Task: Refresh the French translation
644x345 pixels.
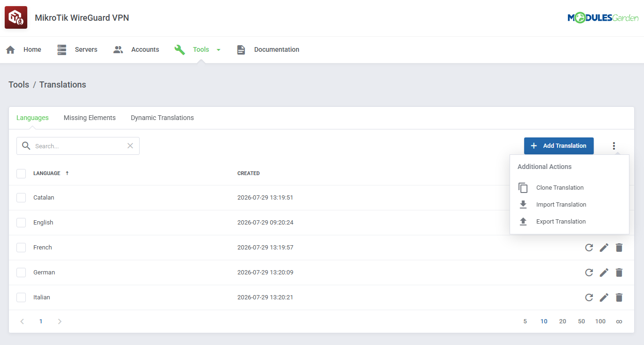Action: (589, 248)
